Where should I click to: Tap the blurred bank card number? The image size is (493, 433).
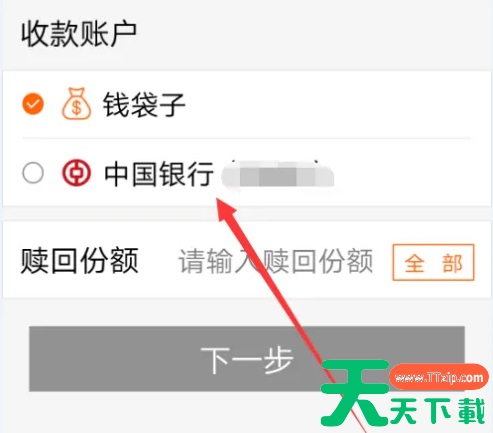point(278,175)
